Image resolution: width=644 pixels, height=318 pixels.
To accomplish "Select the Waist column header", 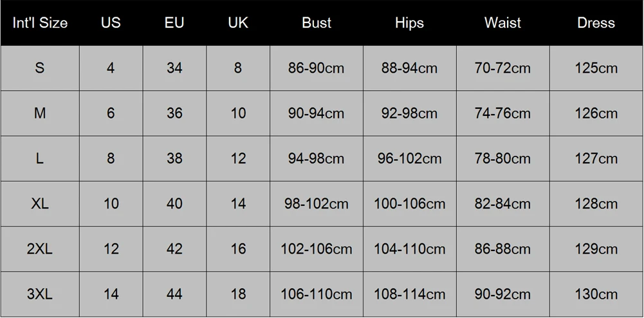I will point(502,23).
